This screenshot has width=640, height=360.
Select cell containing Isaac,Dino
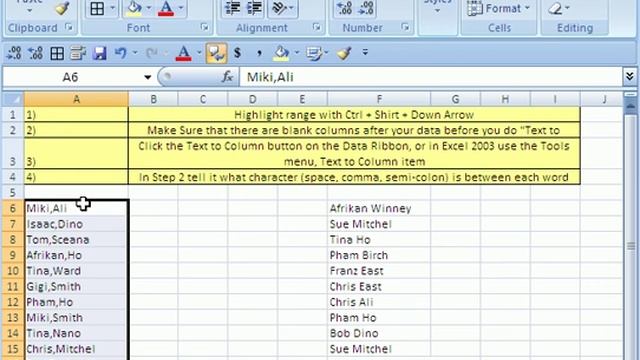(76, 224)
